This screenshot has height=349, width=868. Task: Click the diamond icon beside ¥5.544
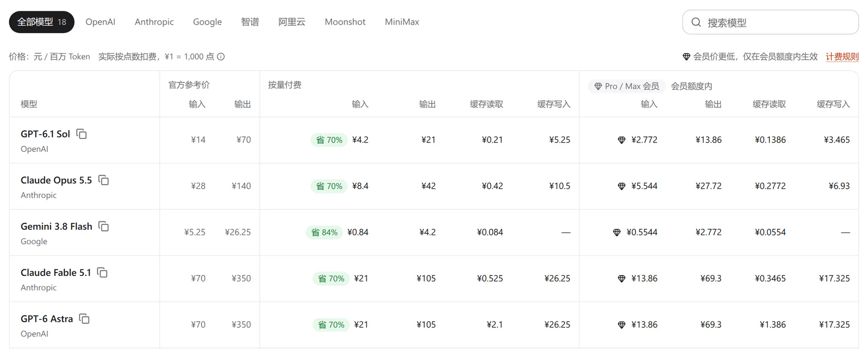point(621,186)
